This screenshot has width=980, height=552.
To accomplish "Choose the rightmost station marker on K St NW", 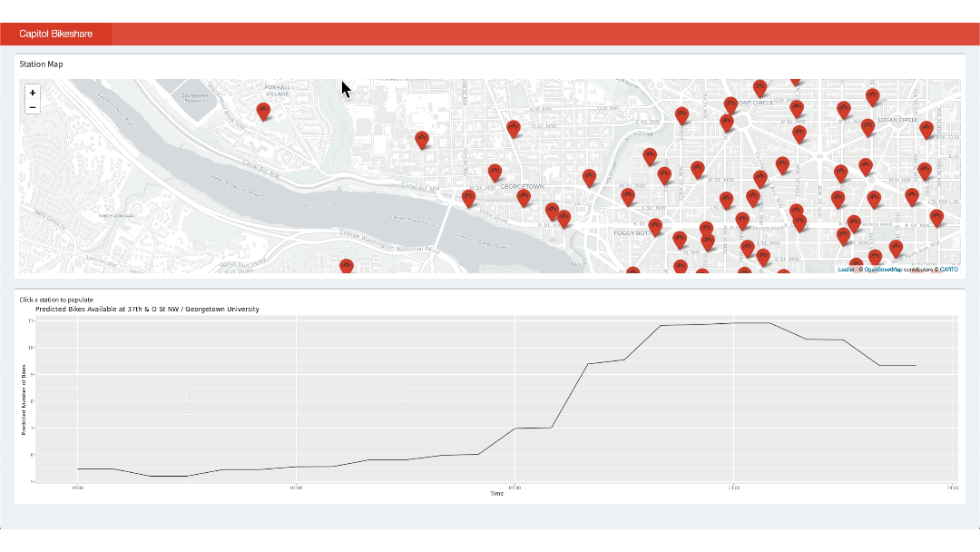I will (x=936, y=217).
